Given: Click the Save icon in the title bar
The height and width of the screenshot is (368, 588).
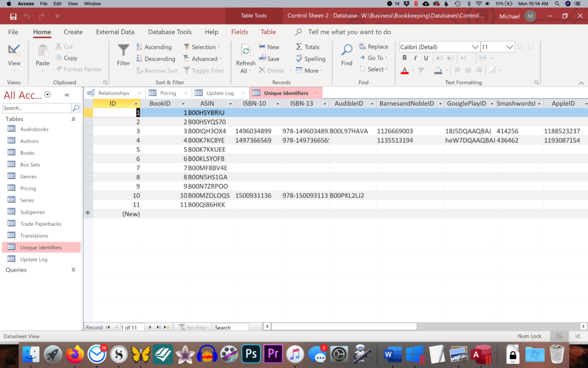Looking at the screenshot, I should (13, 16).
